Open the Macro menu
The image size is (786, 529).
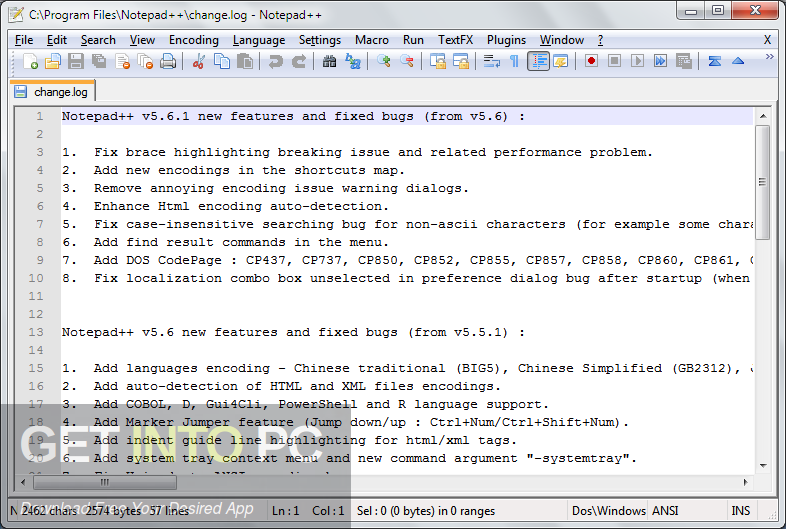372,40
